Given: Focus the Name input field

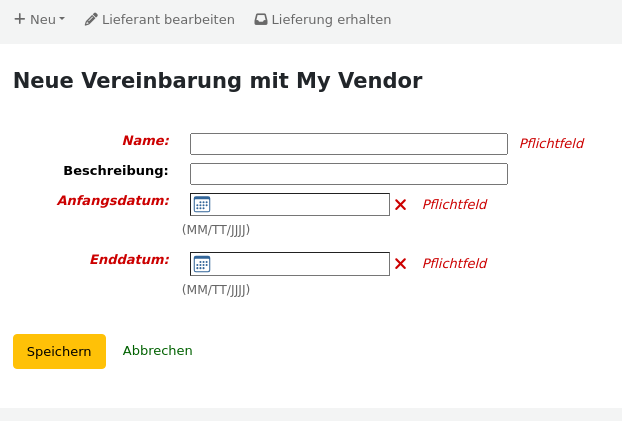Looking at the screenshot, I should pos(349,144).
